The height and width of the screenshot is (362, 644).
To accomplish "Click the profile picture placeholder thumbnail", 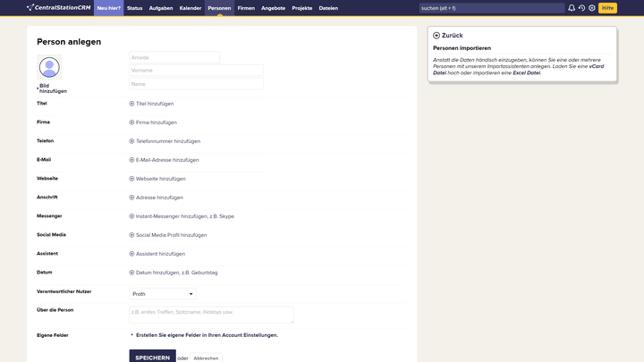I will coord(49,67).
